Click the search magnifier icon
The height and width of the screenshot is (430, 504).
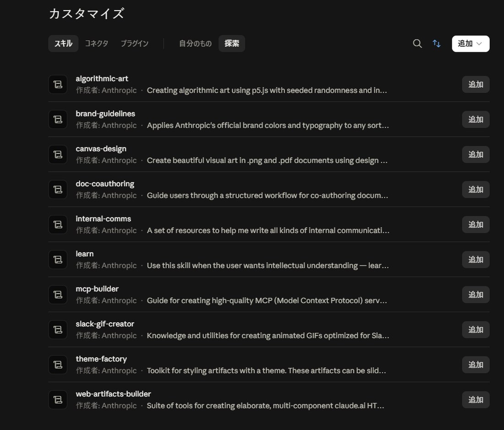(417, 44)
